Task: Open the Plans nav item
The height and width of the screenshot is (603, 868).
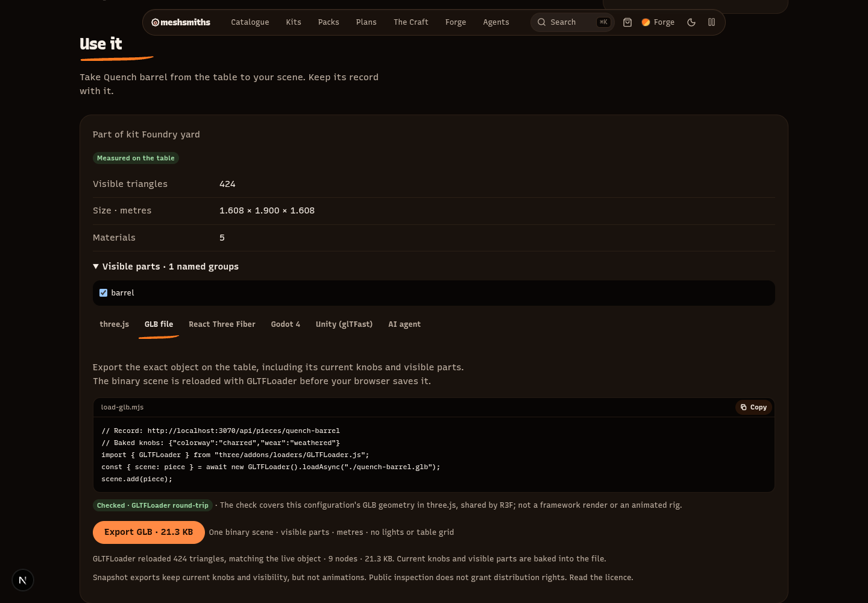Action: (366, 22)
